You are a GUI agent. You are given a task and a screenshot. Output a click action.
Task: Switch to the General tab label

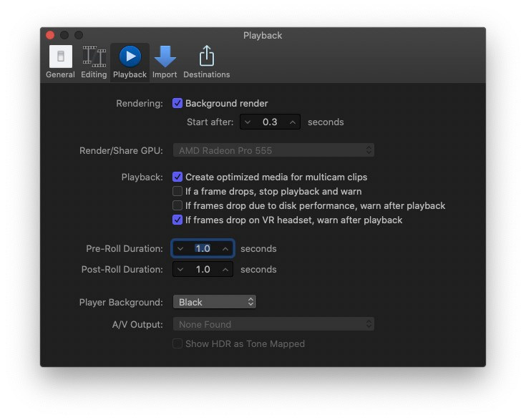(x=60, y=74)
